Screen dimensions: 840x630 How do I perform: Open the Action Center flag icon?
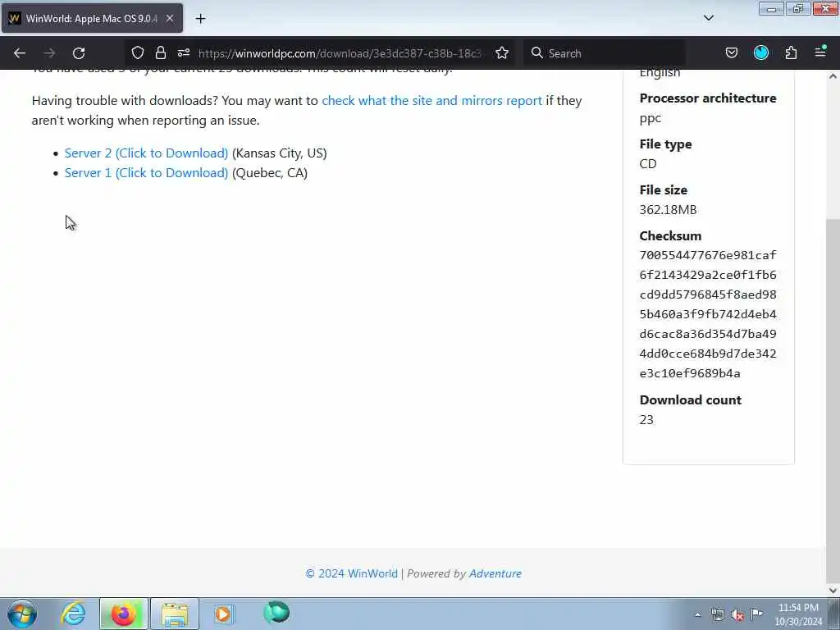[x=757, y=614]
